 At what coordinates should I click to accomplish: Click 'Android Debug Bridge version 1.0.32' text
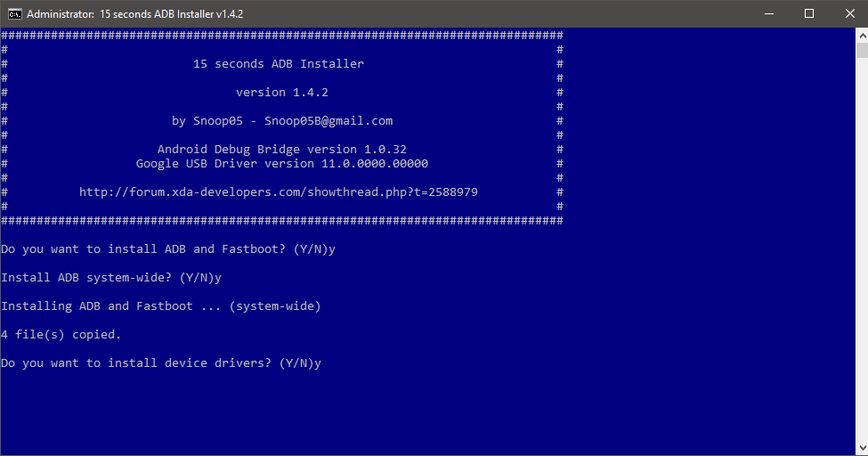(282, 150)
